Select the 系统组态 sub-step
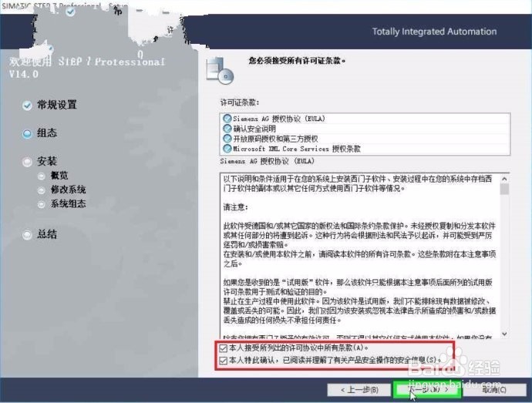532x403 pixels. 68,203
